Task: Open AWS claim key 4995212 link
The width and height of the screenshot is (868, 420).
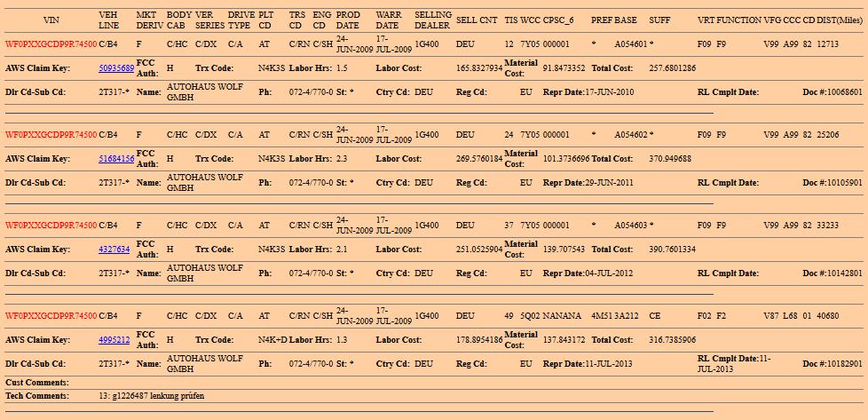Action: [x=114, y=339]
